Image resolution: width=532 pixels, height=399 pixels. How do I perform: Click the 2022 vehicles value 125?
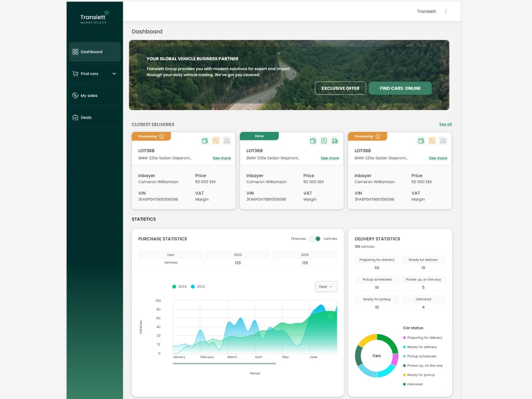[x=305, y=263]
